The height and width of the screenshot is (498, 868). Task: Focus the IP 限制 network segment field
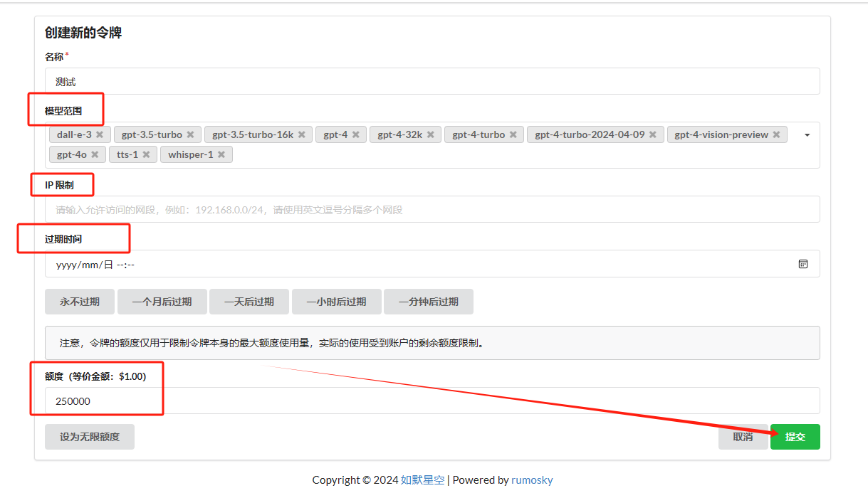pyautogui.click(x=432, y=210)
